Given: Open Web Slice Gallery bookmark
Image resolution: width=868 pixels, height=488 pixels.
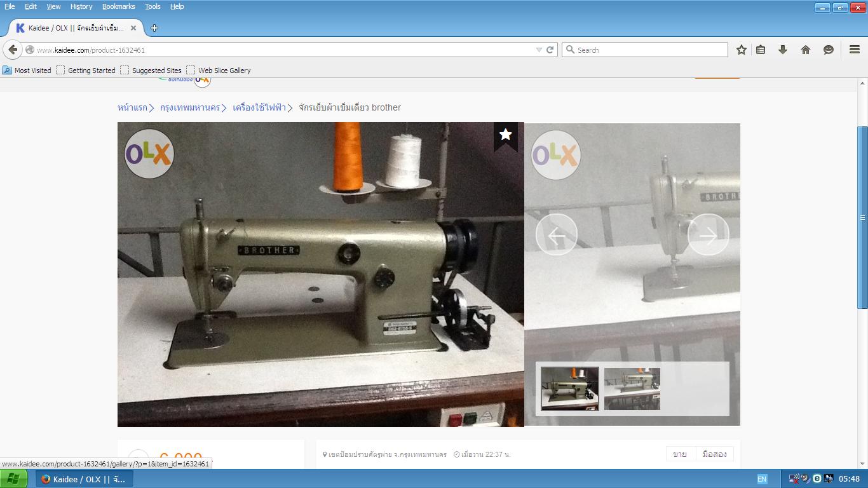Looking at the screenshot, I should [x=219, y=71].
